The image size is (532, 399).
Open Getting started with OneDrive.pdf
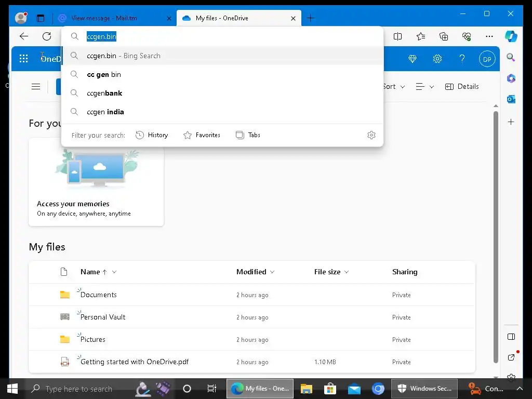click(135, 362)
